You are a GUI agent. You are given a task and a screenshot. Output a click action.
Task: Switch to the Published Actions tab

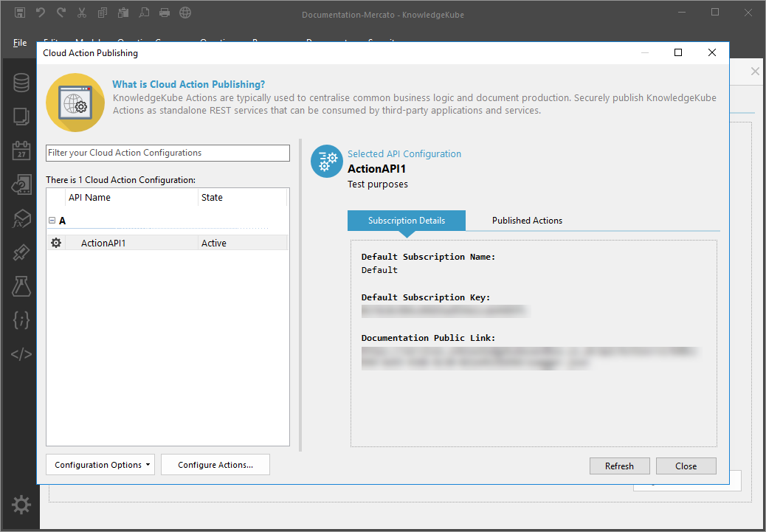pyautogui.click(x=527, y=221)
